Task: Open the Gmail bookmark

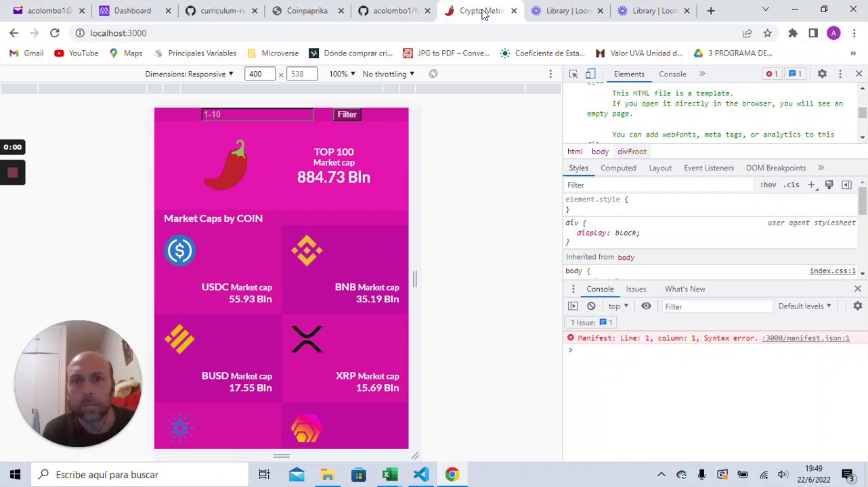Action: tap(26, 53)
